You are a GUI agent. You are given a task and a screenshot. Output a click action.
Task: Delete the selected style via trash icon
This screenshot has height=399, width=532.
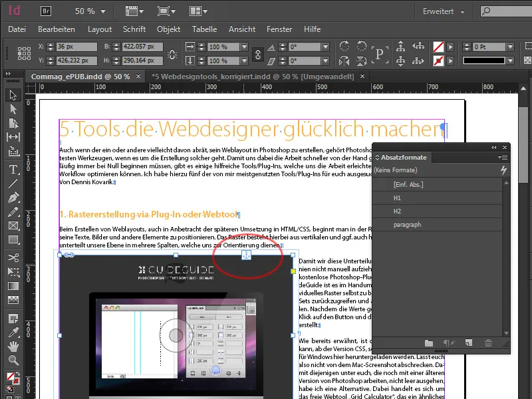click(x=487, y=342)
